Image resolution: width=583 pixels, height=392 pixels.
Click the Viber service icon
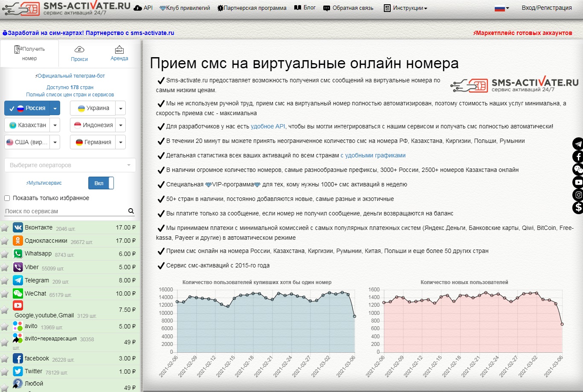tap(18, 267)
